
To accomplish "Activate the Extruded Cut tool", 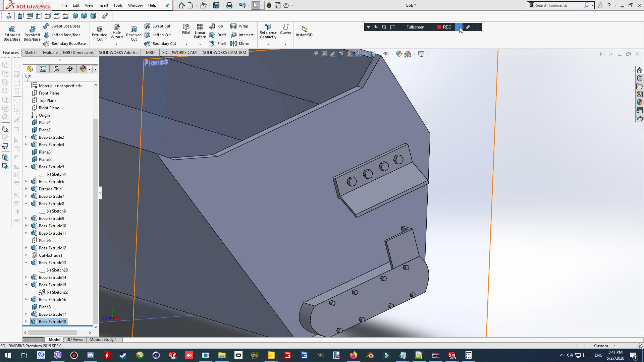I will 100,33.
